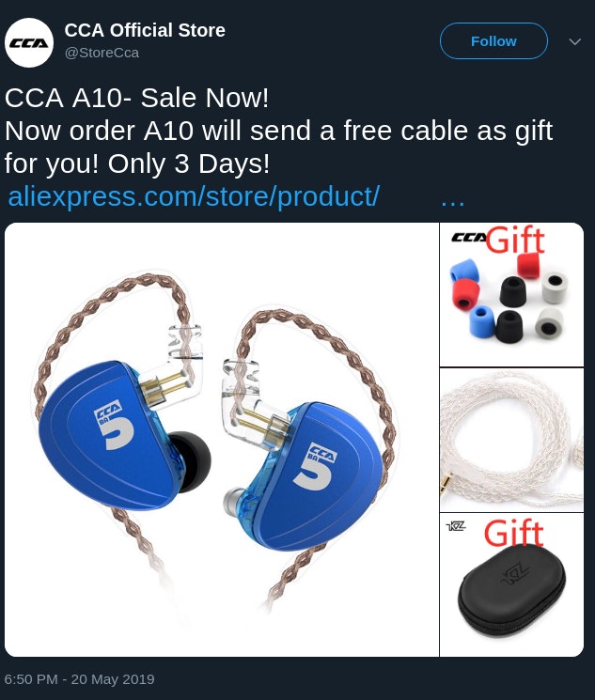Open the aliexpress.com store product link

coord(194,196)
